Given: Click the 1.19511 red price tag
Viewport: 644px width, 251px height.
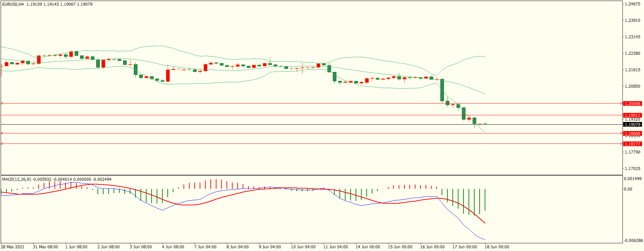Looking at the screenshot, I should coord(632,115).
